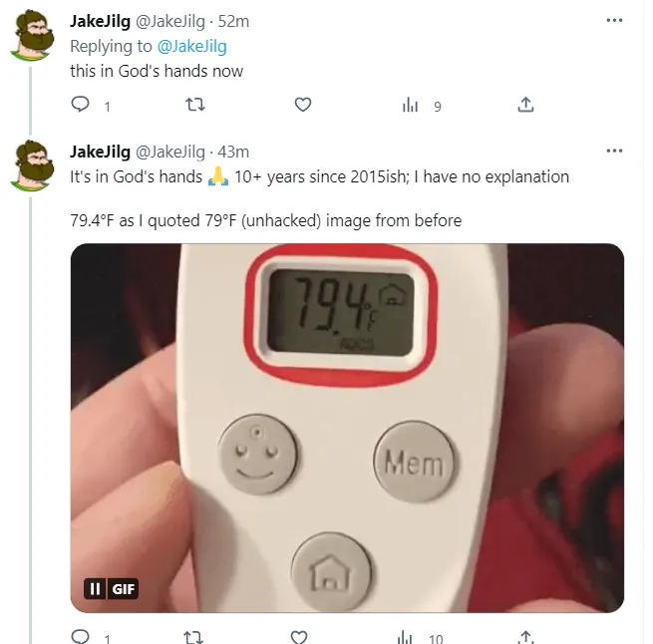653x644 pixels.
Task: View analytics for the first tweet with 9 views
Action: click(410, 105)
